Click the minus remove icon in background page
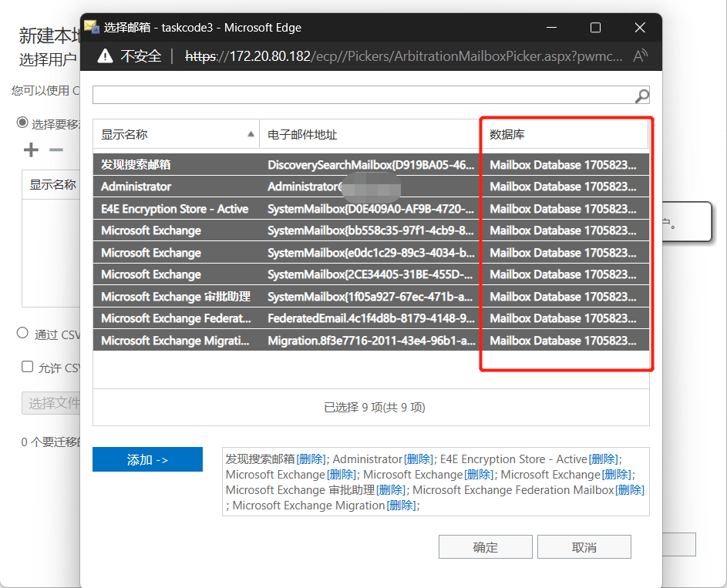Image resolution: width=727 pixels, height=588 pixels. (x=56, y=150)
